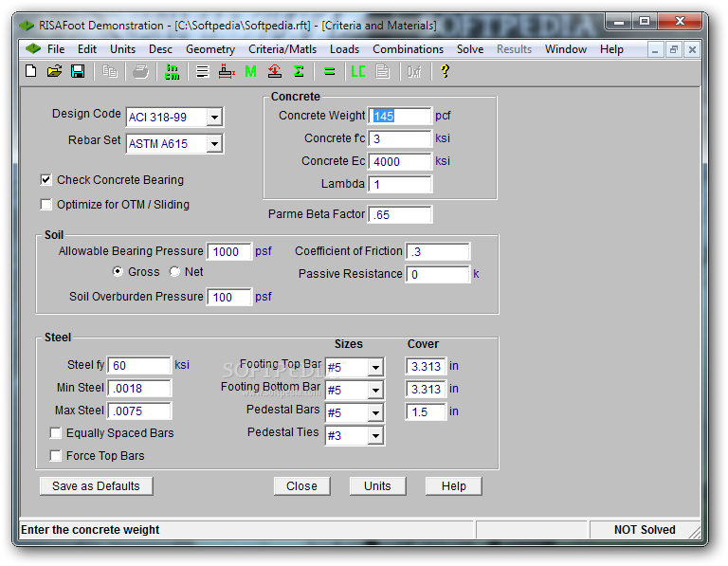Minimize the inner Criteria and Materials document window
The height and width of the screenshot is (566, 728).
tap(655, 49)
